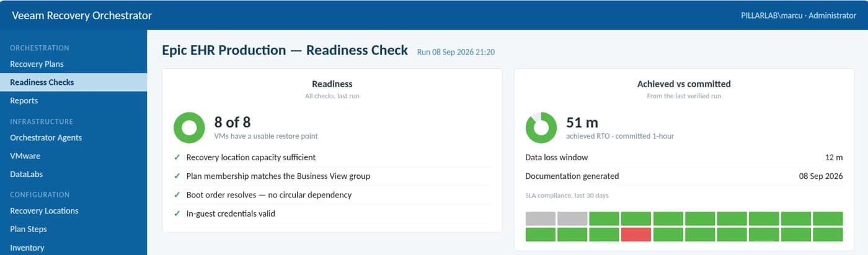Click the green Readiness donut chart

tap(189, 127)
